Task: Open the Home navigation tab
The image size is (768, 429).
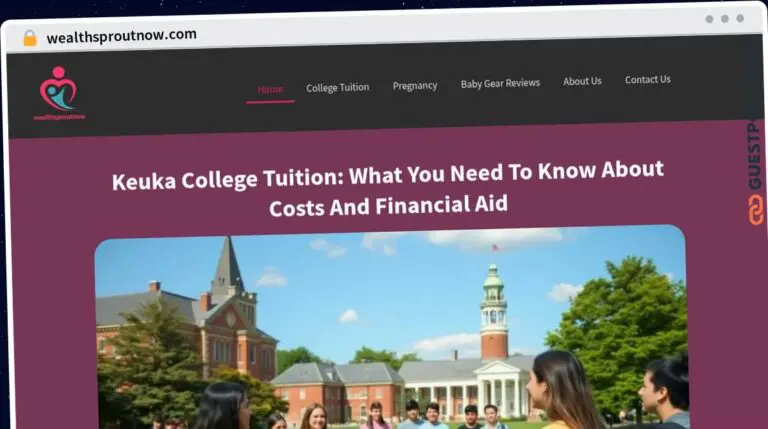Action: coord(270,90)
